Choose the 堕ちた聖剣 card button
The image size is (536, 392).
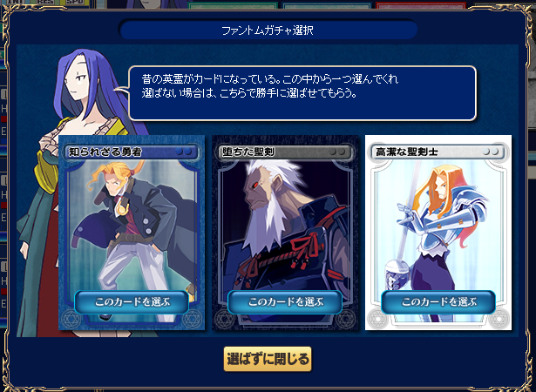(285, 302)
